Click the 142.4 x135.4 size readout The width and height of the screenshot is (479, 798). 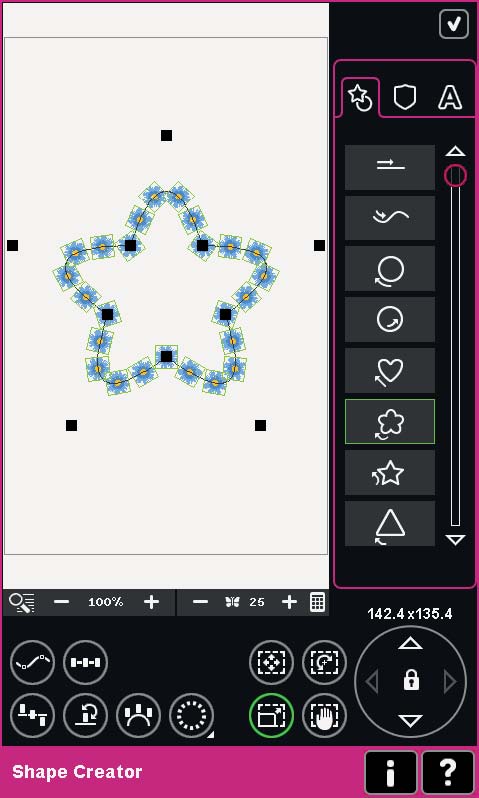[410, 614]
